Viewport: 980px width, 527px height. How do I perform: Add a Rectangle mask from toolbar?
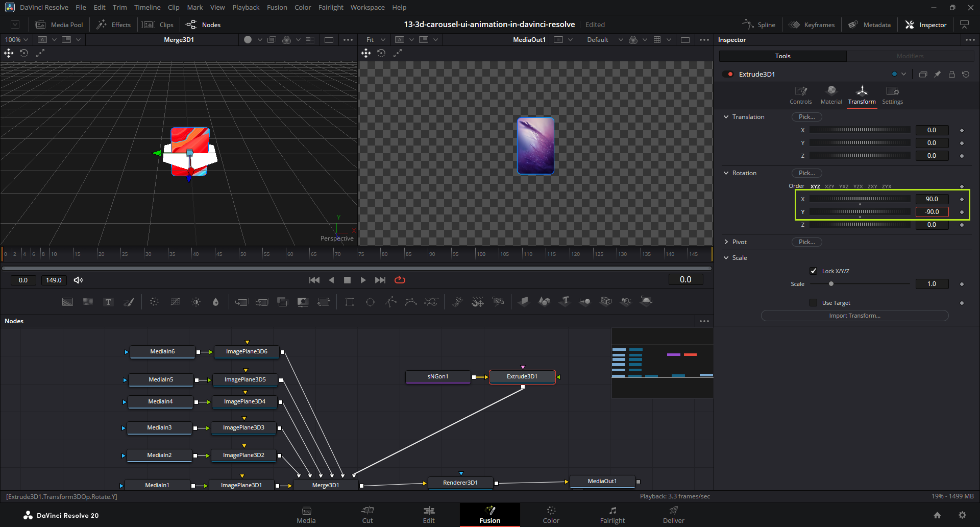[350, 302]
